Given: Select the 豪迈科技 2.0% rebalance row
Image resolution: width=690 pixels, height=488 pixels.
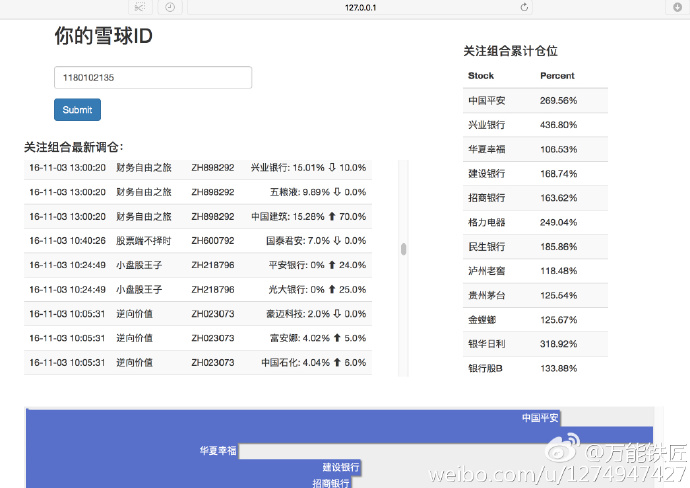Looking at the screenshot, I should (198, 314).
